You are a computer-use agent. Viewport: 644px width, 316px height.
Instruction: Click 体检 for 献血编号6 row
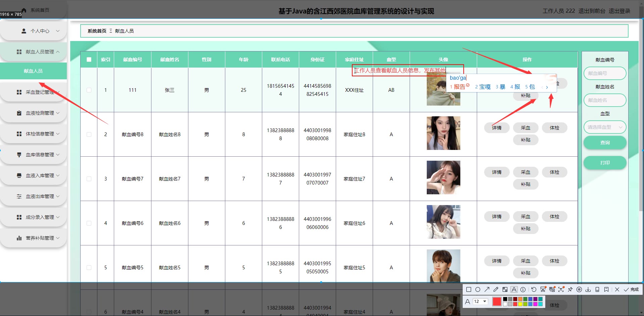point(554,216)
